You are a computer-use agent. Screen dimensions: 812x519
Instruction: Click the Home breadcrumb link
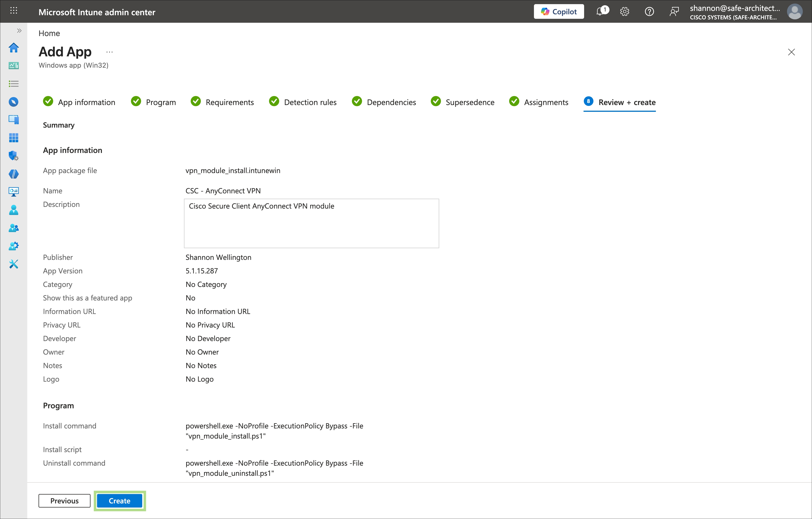49,33
